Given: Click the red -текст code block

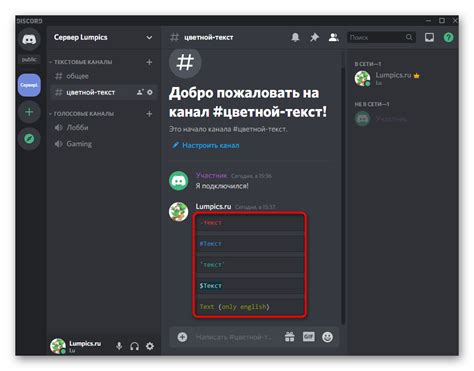Looking at the screenshot, I should (250, 223).
